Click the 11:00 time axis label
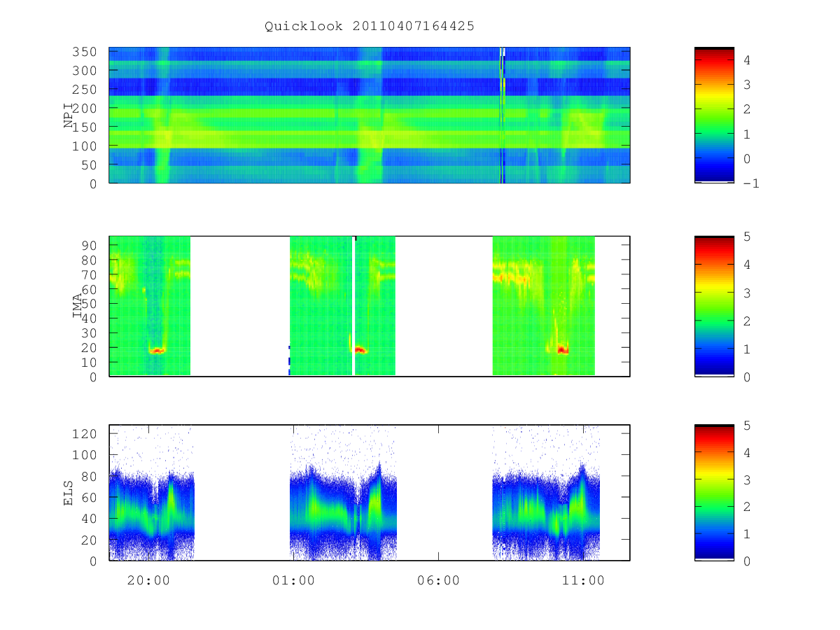The width and height of the screenshot is (840, 630). click(584, 580)
